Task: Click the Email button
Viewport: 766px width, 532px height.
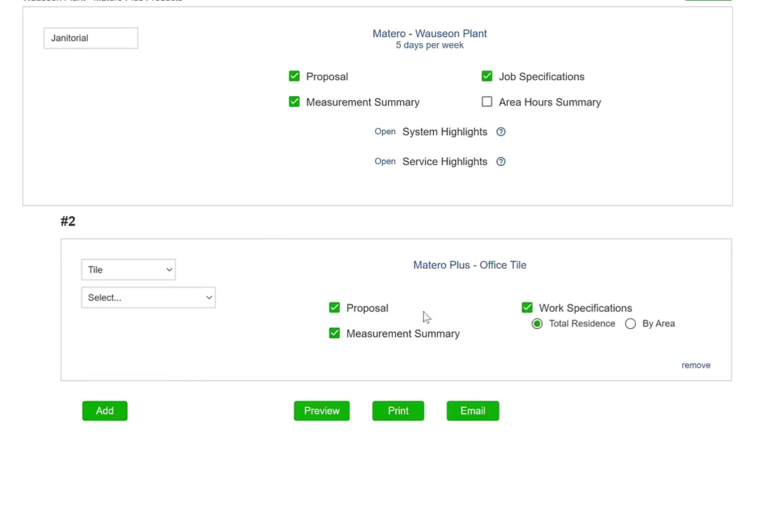Action: pyautogui.click(x=473, y=411)
